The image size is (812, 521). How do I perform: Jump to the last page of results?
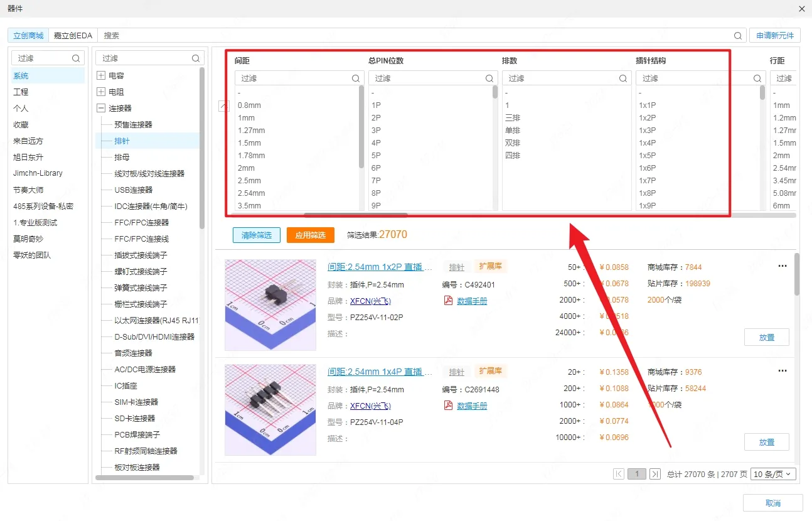click(x=655, y=474)
